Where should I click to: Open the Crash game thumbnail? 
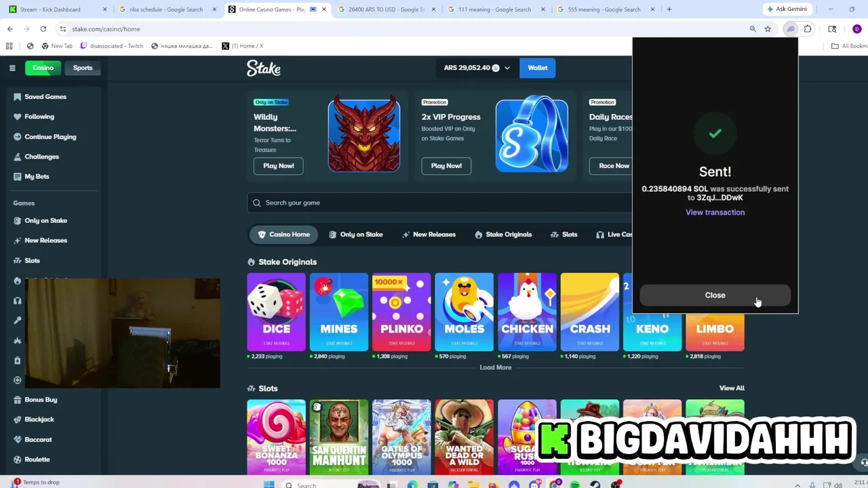589,312
